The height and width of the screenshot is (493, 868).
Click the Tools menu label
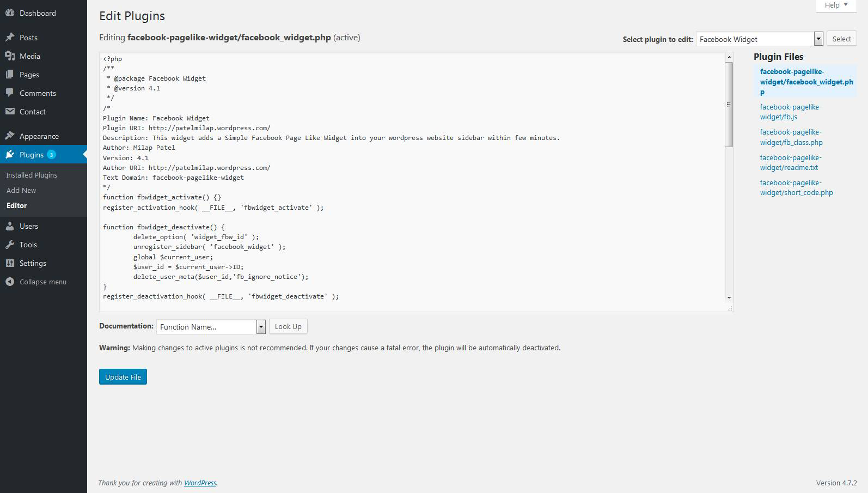coord(28,245)
